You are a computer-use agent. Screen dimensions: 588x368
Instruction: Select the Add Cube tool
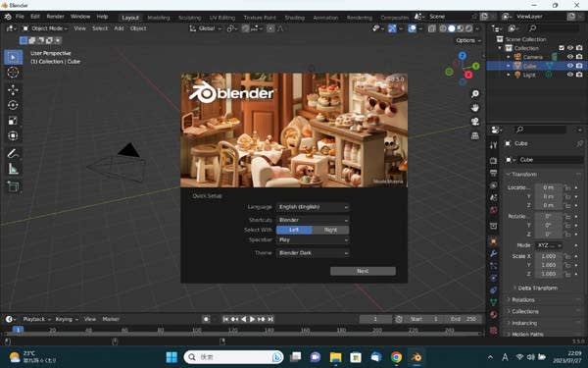pos(13,186)
